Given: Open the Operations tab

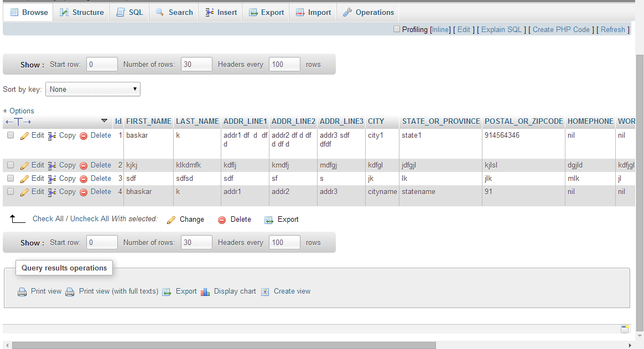Looking at the screenshot, I should (x=368, y=12).
